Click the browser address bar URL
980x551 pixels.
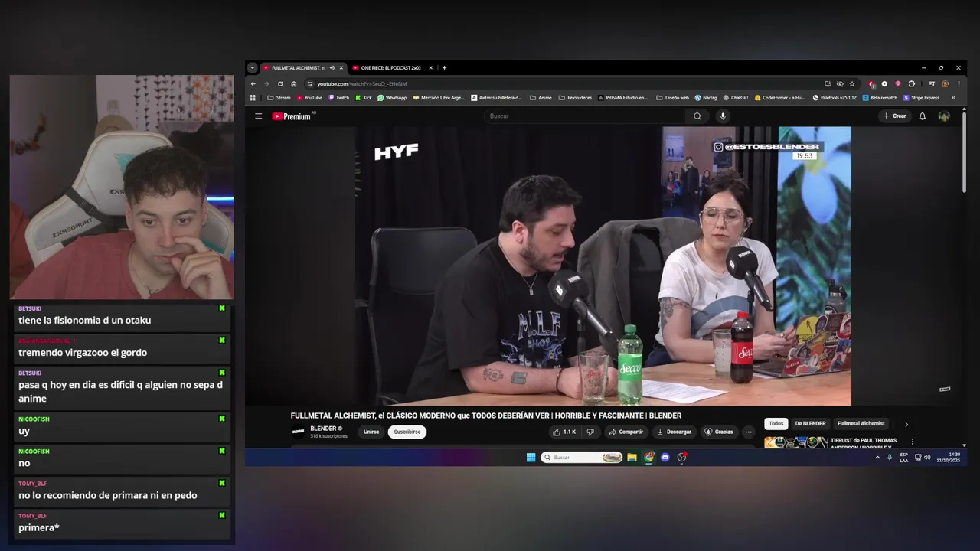[362, 84]
